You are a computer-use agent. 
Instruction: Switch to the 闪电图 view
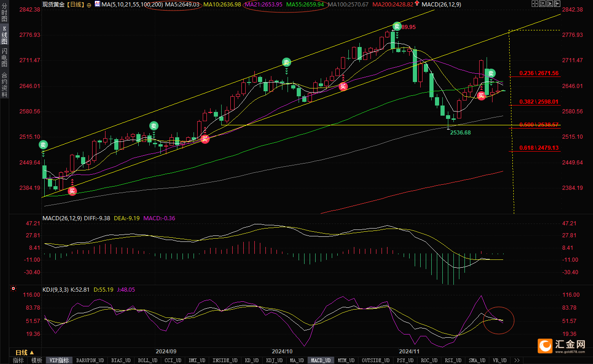(x=5, y=58)
